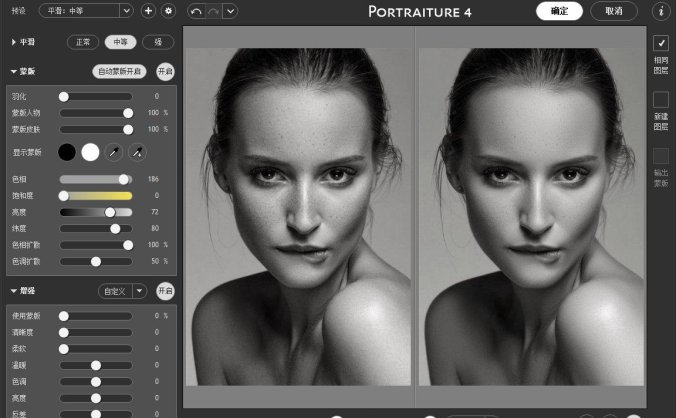676x418 pixels.
Task: Select 正常 smoothing level
Action: pos(83,42)
